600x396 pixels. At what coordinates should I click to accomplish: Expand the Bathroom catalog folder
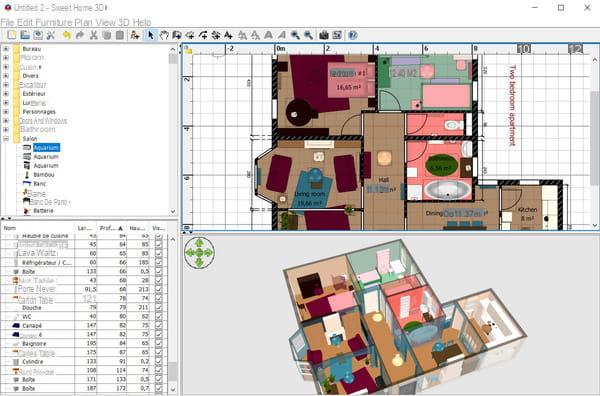6,130
